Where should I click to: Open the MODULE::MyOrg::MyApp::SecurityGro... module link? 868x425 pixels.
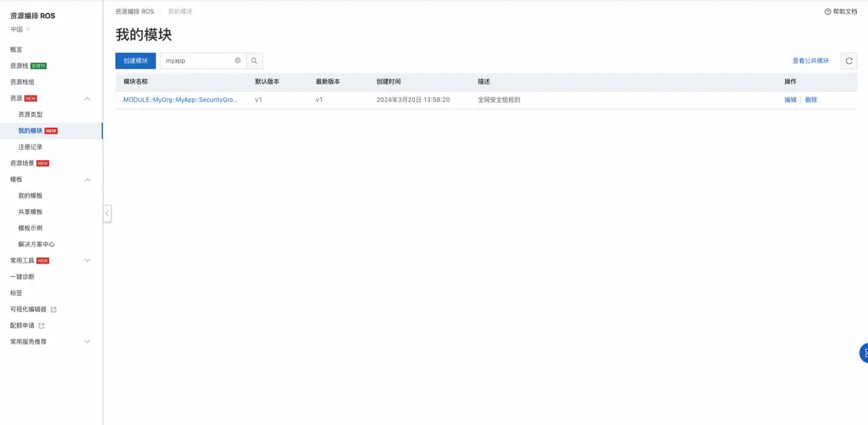click(180, 101)
